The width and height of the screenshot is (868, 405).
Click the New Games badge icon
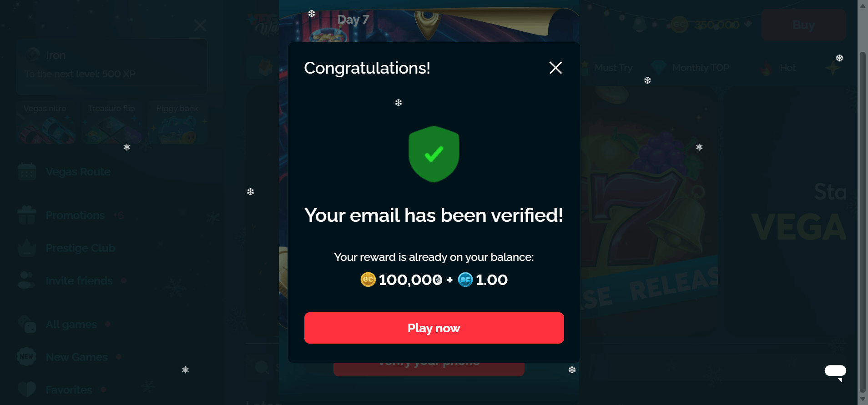pos(26,357)
